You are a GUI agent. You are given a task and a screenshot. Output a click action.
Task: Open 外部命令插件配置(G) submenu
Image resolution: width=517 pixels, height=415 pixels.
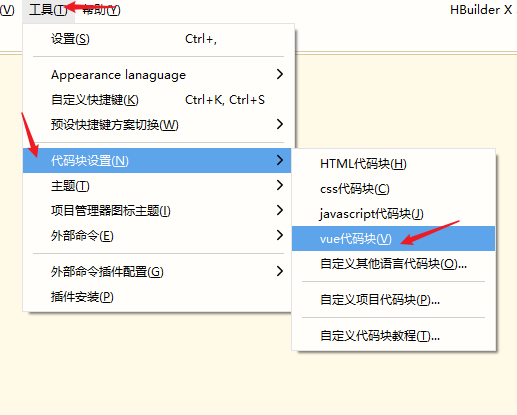[x=157, y=272]
